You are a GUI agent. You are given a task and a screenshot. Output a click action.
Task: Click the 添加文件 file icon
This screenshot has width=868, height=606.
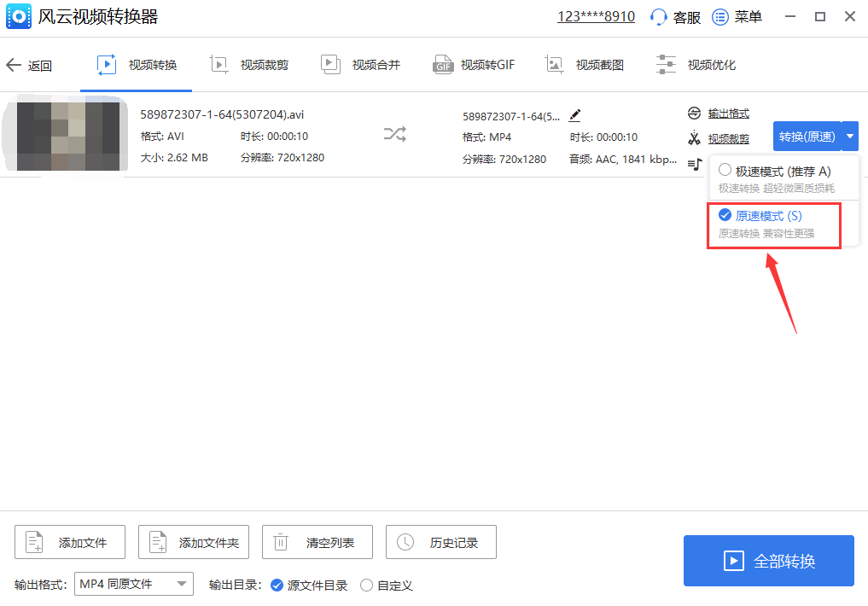click(35, 542)
